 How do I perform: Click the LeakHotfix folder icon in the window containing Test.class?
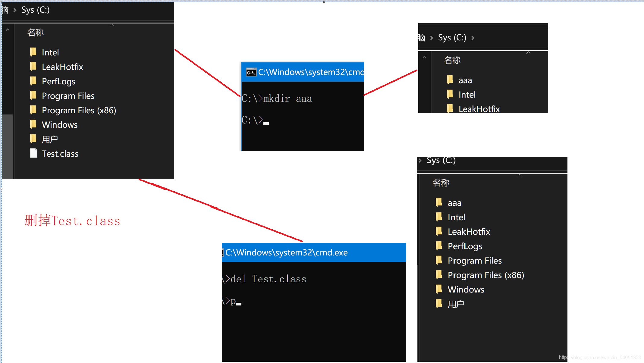pyautogui.click(x=33, y=67)
